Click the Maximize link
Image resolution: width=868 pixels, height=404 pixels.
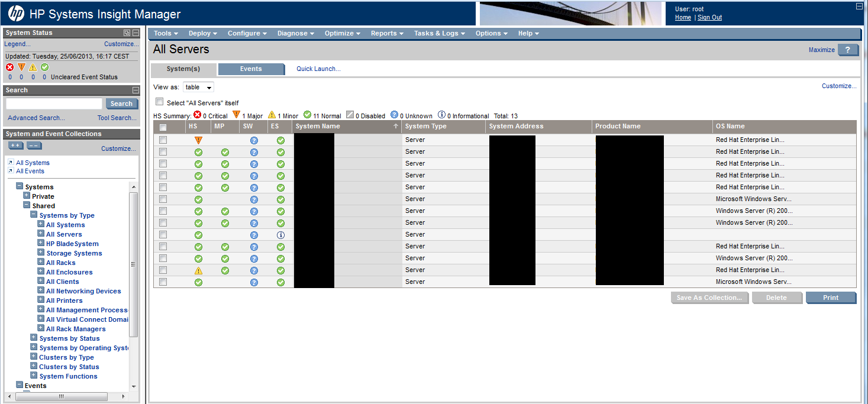[822, 50]
